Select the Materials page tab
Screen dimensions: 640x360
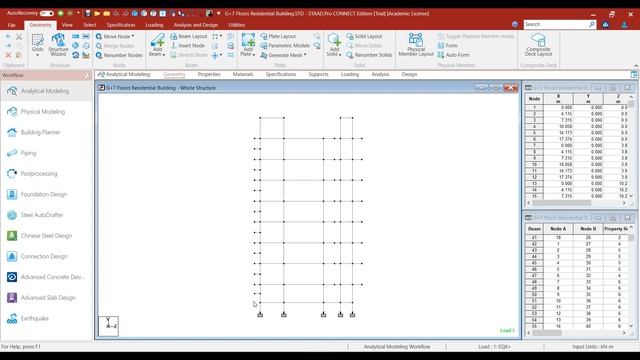coord(243,74)
